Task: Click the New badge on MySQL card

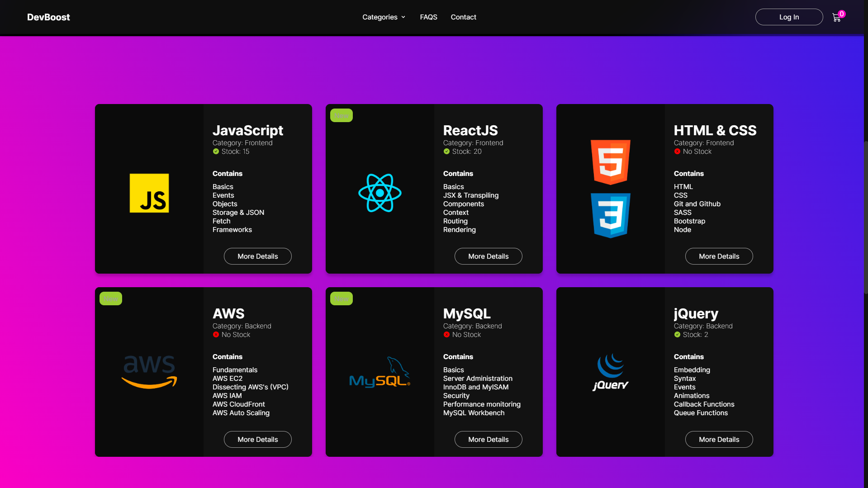Action: 342,298
